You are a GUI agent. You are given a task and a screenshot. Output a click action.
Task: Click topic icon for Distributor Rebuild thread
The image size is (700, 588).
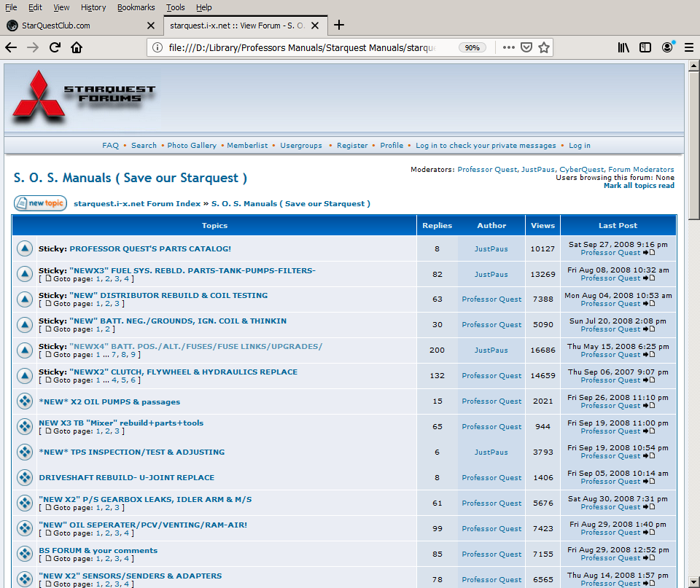(25, 299)
